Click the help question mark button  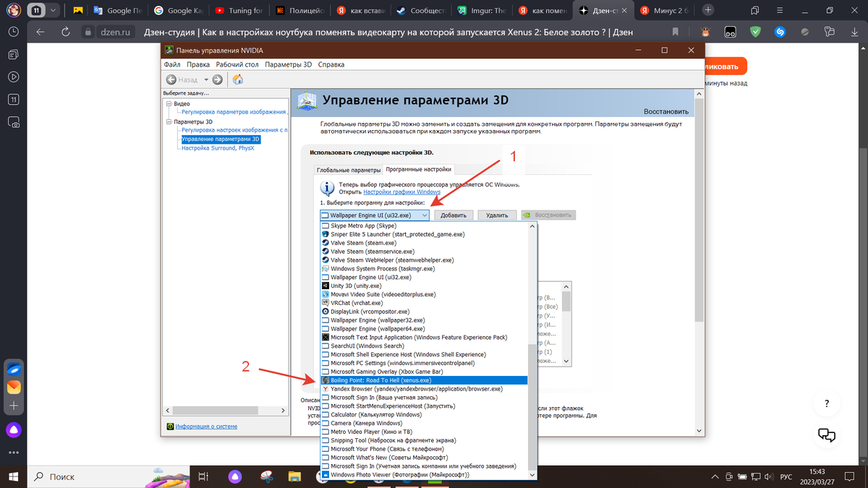[x=827, y=403]
